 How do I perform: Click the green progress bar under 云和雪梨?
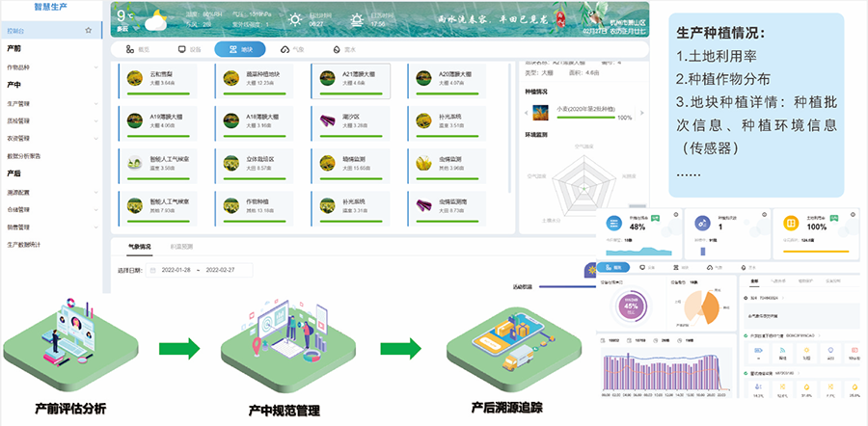point(158,94)
